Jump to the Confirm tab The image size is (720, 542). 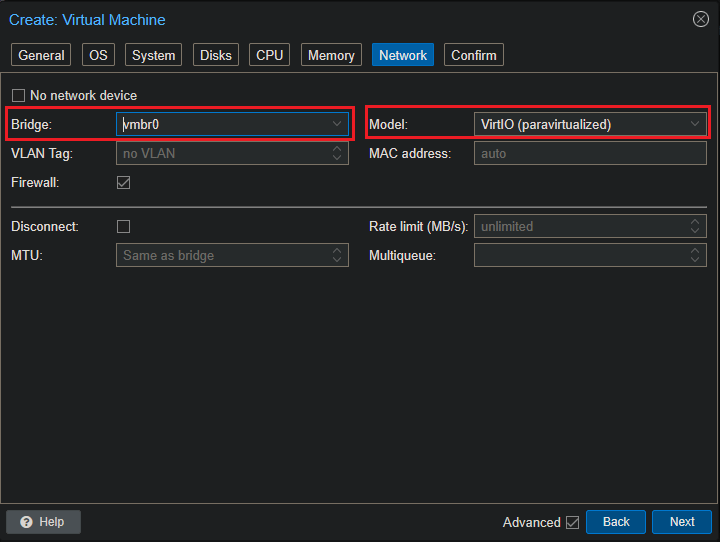coord(473,55)
